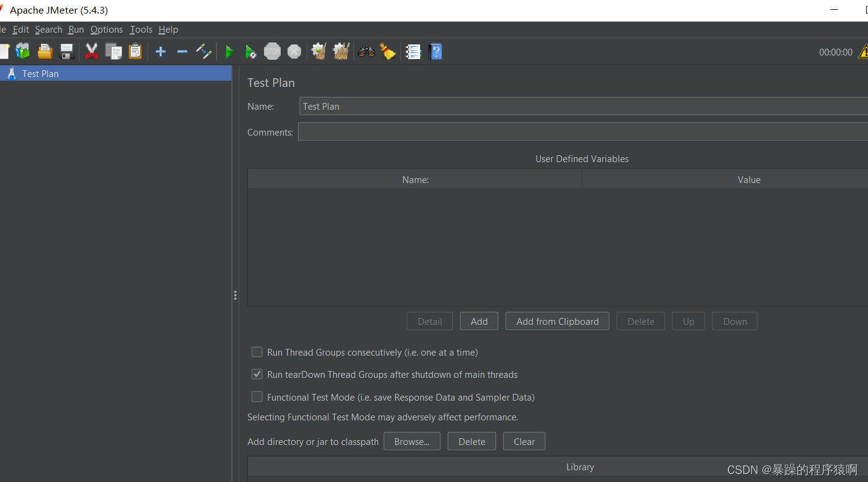Viewport: 868px width, 482px height.
Task: Click Delete button next to Browse
Action: (472, 441)
